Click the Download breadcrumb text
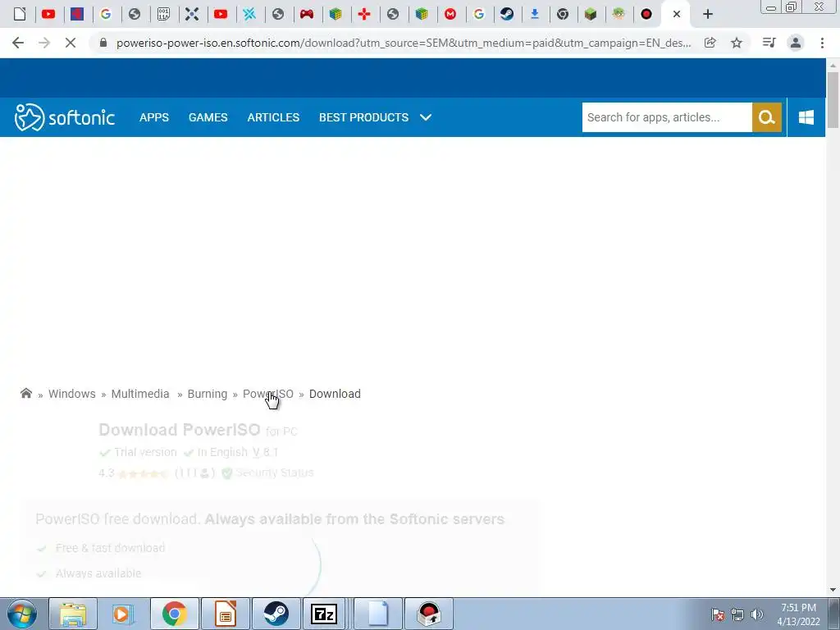The image size is (840, 630). point(335,394)
